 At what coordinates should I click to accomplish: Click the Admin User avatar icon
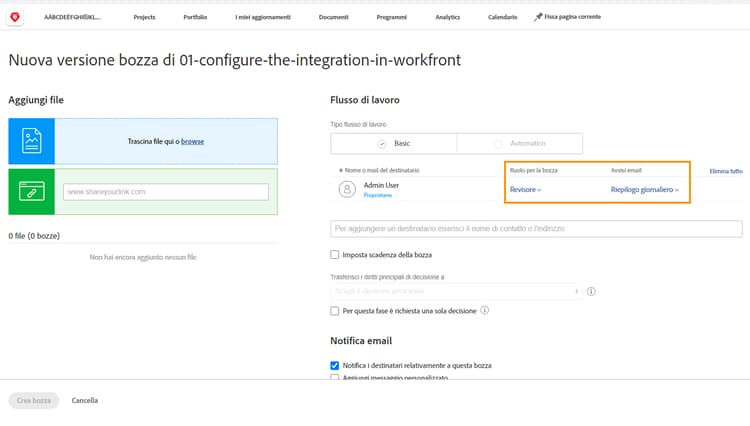pyautogui.click(x=347, y=188)
